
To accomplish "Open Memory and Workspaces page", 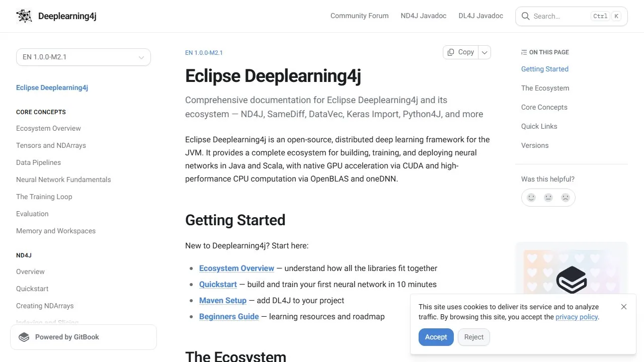I will point(56,231).
